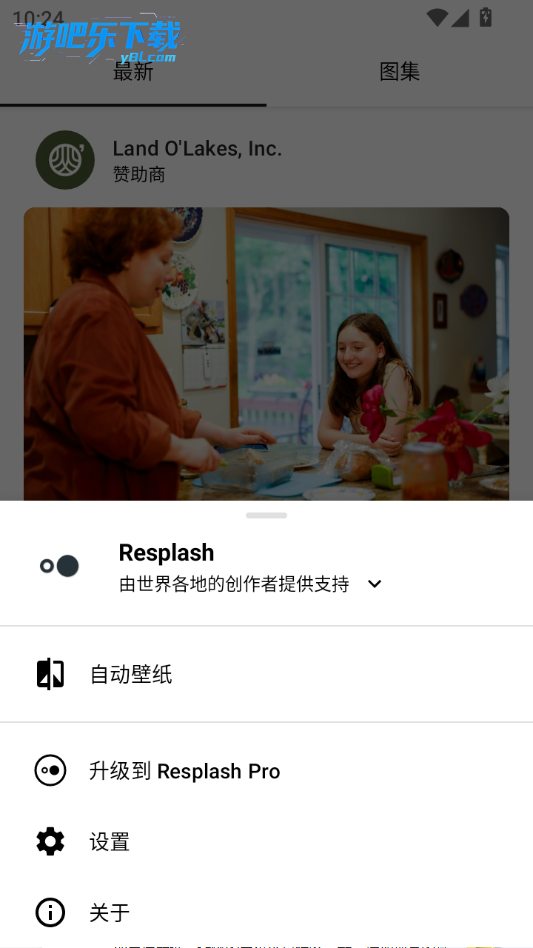533x948 pixels.
Task: Switch to the 最新 tab
Action: pos(133,71)
